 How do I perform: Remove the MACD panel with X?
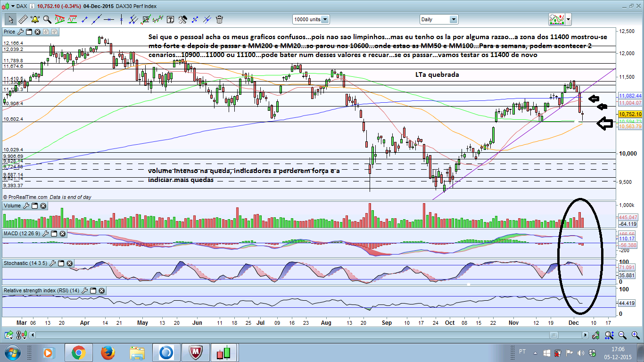[x=62, y=233]
